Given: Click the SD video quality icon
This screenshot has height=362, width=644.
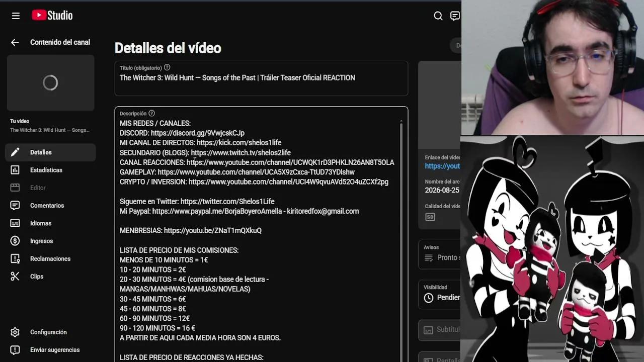Looking at the screenshot, I should [x=430, y=217].
